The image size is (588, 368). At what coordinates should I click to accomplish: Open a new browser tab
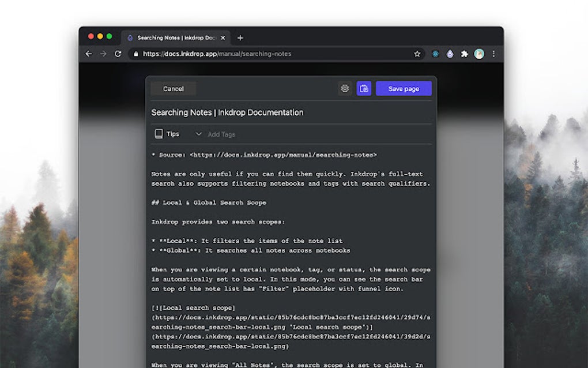coord(240,37)
